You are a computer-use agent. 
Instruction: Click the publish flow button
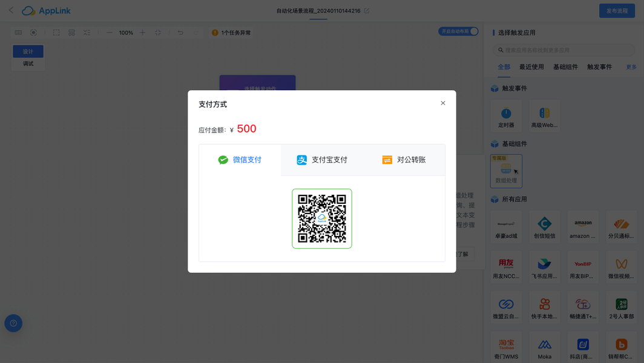coord(617,11)
